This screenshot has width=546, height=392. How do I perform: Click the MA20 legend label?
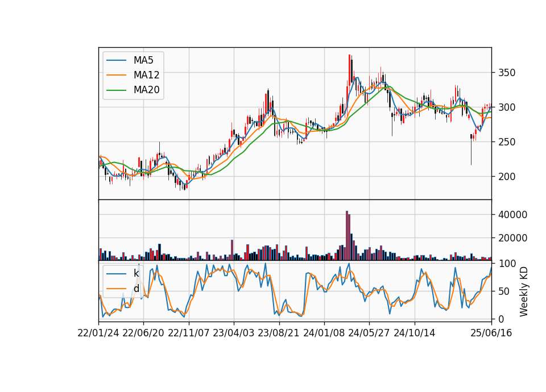(x=146, y=90)
